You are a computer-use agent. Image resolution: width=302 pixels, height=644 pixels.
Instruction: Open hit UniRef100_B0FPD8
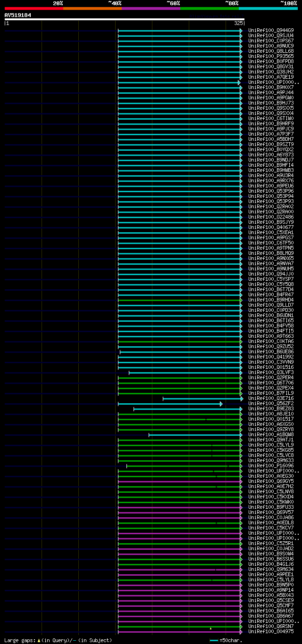click(x=271, y=61)
